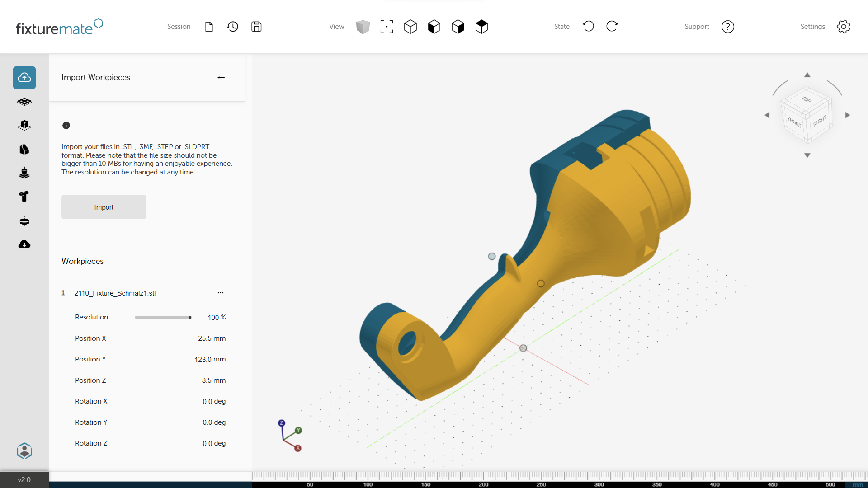Collapse the Import Workpieces panel
The height and width of the screenshot is (488, 868).
click(x=221, y=77)
